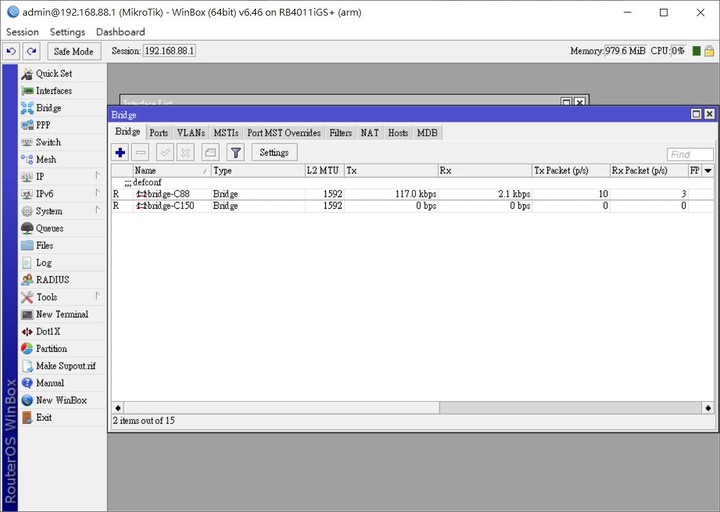Switch to the Ports tab
Viewport: 720px width, 512px height.
point(159,133)
